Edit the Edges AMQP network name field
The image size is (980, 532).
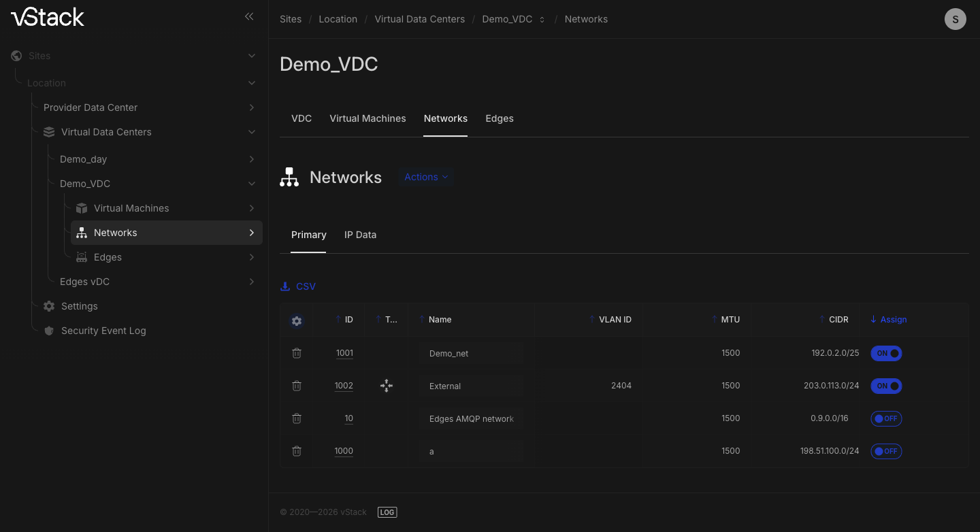(x=471, y=418)
